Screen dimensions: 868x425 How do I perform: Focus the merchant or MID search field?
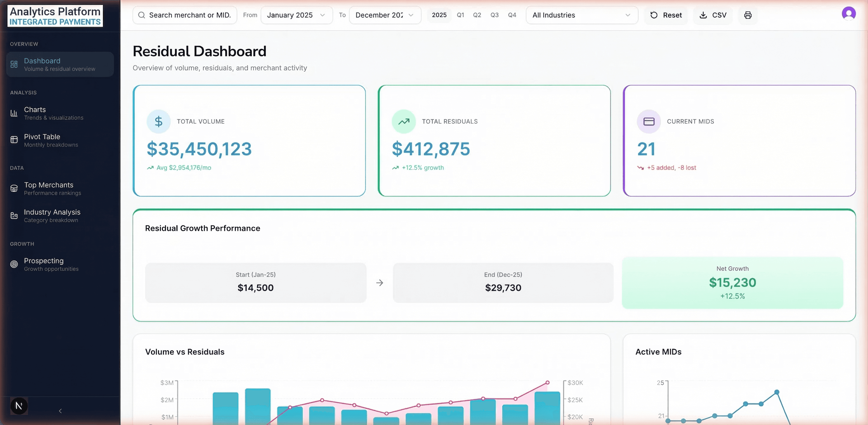tap(185, 15)
